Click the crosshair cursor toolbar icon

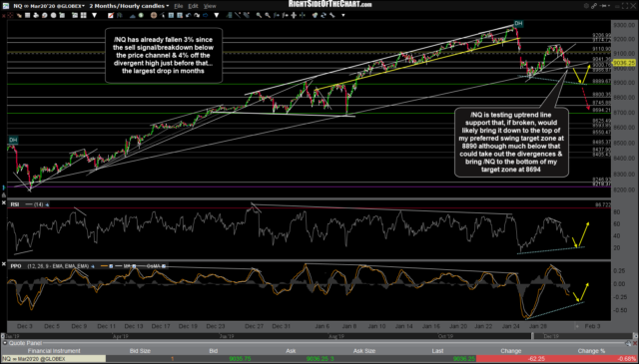coord(10,15)
